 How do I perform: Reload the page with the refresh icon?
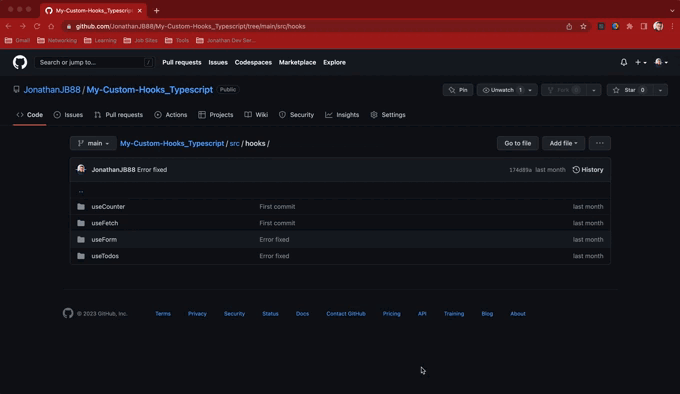[x=37, y=26]
